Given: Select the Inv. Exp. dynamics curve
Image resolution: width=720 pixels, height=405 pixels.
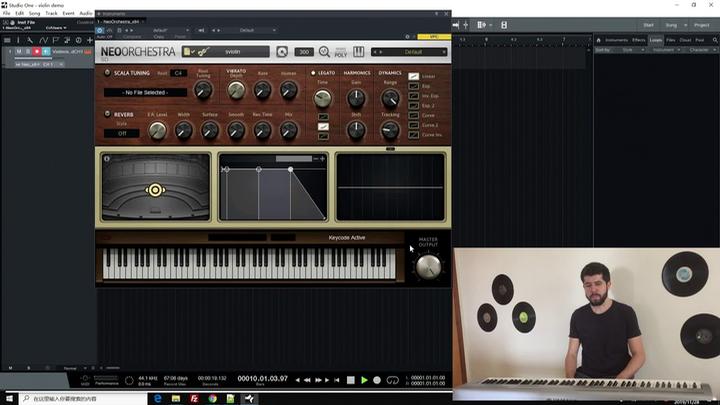Looking at the screenshot, I should (x=414, y=96).
